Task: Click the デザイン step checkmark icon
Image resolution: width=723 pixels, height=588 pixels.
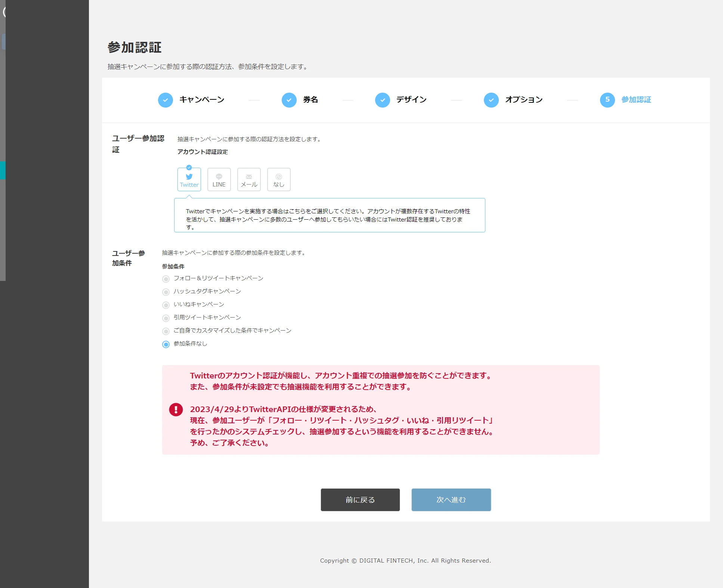Action: coord(383,100)
